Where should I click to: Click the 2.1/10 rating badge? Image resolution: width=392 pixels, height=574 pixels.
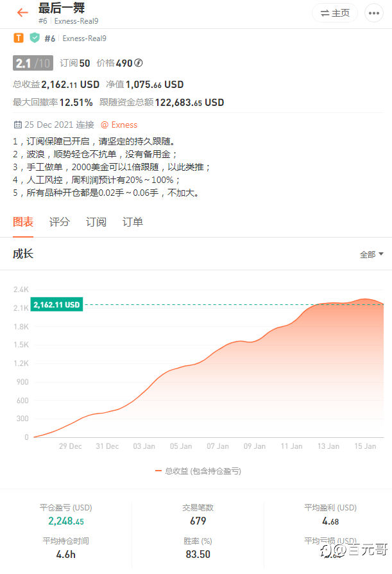click(x=33, y=63)
